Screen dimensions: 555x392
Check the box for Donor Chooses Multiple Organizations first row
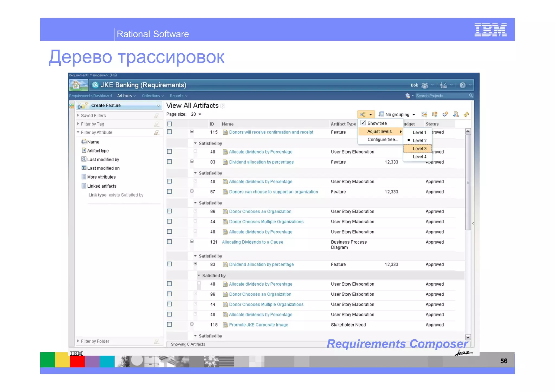click(x=169, y=221)
